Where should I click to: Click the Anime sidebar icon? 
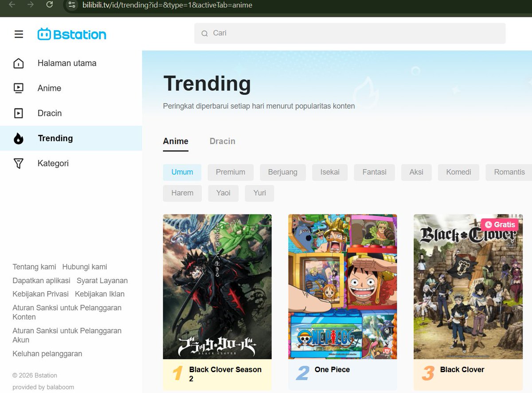click(x=19, y=88)
